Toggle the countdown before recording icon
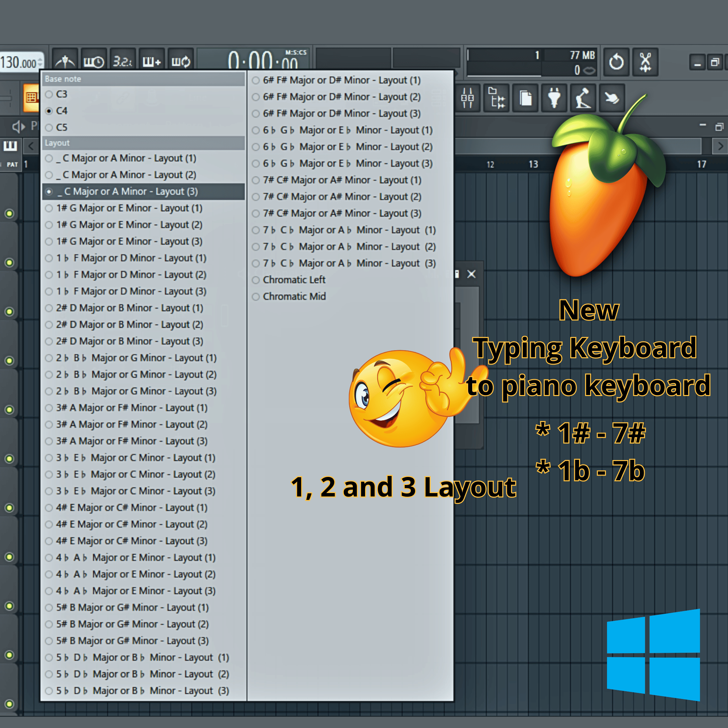This screenshot has width=728, height=728. coord(123,61)
